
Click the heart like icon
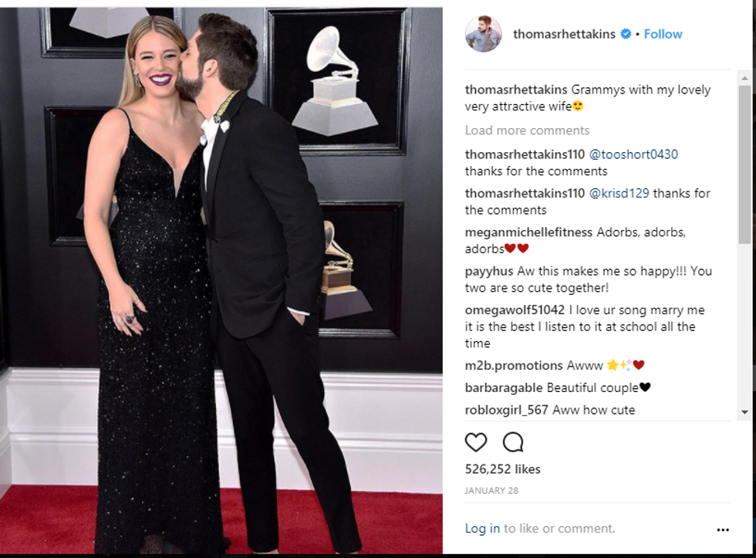(476, 442)
